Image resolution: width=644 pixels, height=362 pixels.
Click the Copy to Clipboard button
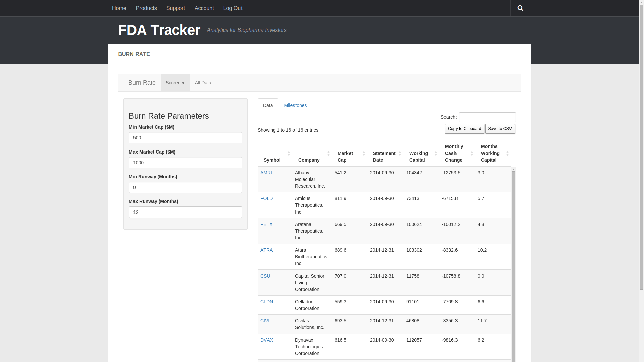coord(464,129)
